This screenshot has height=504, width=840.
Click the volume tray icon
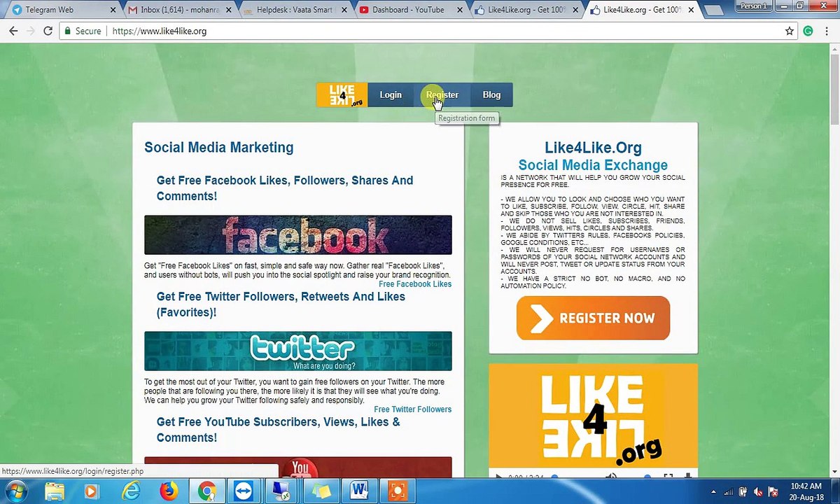759,492
